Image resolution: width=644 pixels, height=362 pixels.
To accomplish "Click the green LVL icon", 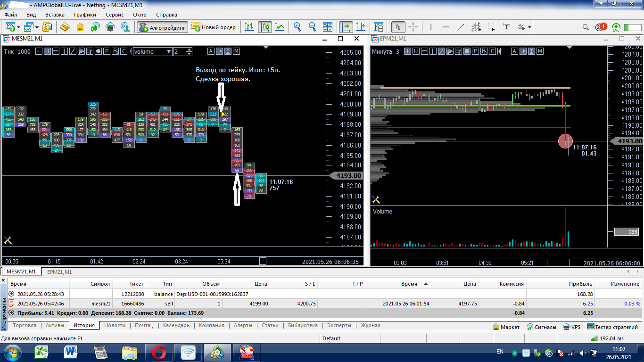I will coord(616,27).
